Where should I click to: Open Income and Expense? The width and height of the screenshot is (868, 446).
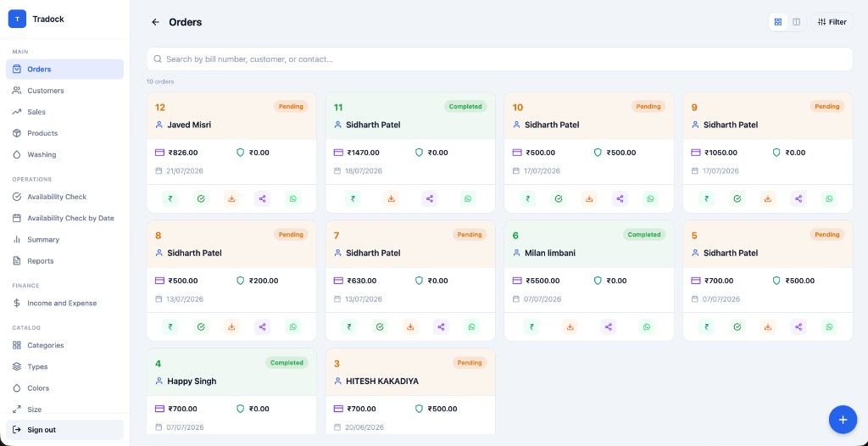pos(64,303)
